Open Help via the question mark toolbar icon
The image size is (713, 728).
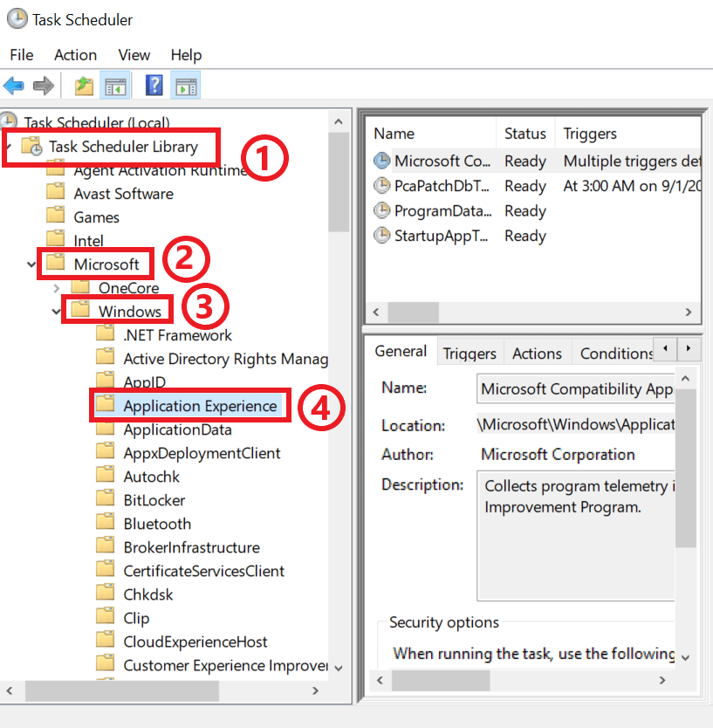point(154,85)
